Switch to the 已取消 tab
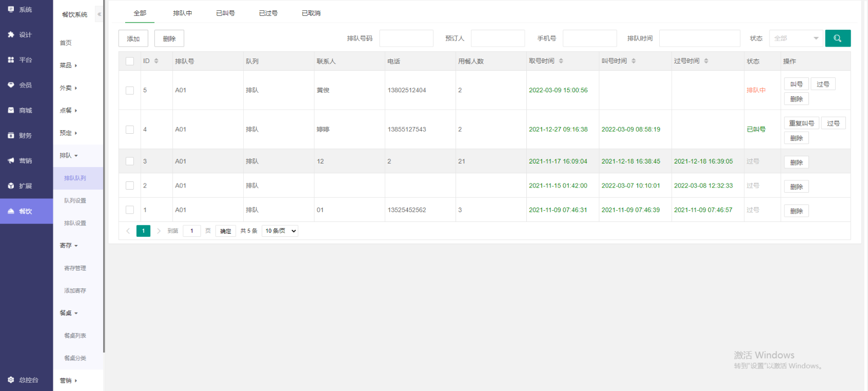868x391 pixels. pos(311,13)
